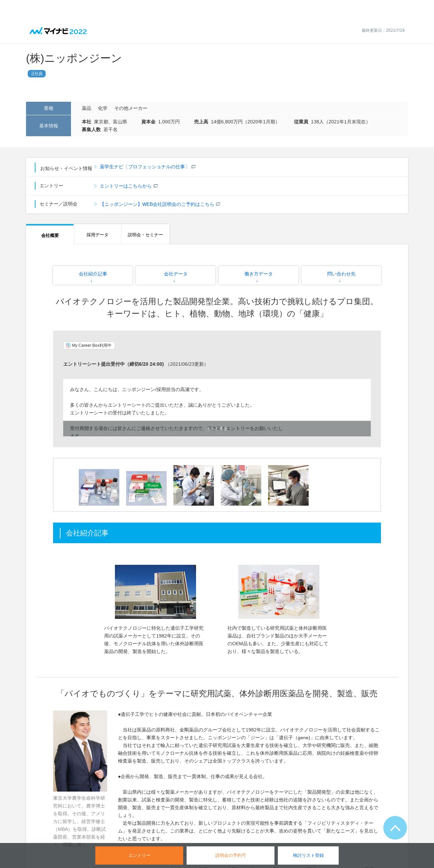Open the red-green diagnostic kit boxes thumbnail

click(x=146, y=488)
